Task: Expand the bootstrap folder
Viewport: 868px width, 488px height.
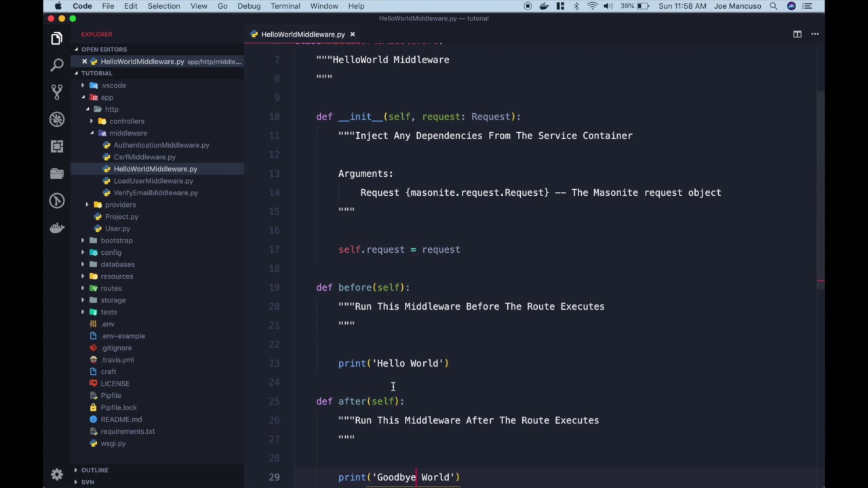Action: tap(117, 241)
